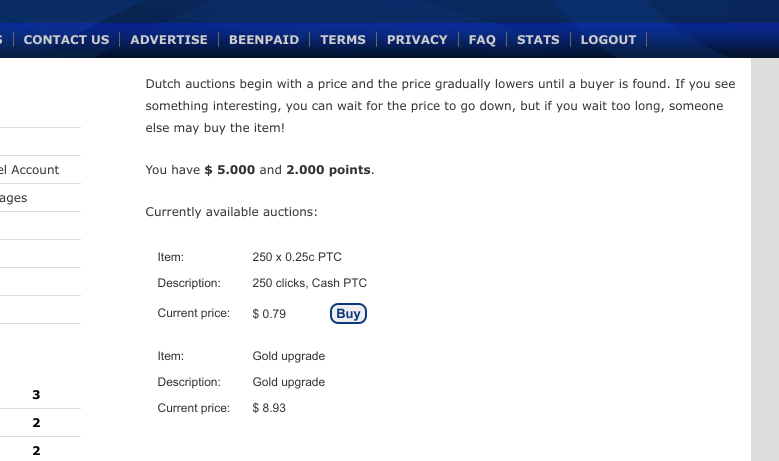The image size is (779, 461).
Task: Click 'Gold upgrade' beside the second Item label
Action: [288, 356]
